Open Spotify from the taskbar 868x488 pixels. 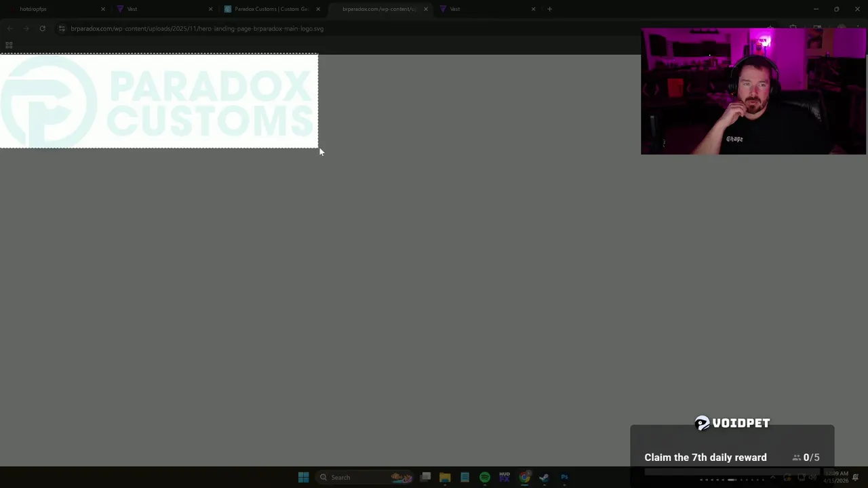tap(485, 477)
